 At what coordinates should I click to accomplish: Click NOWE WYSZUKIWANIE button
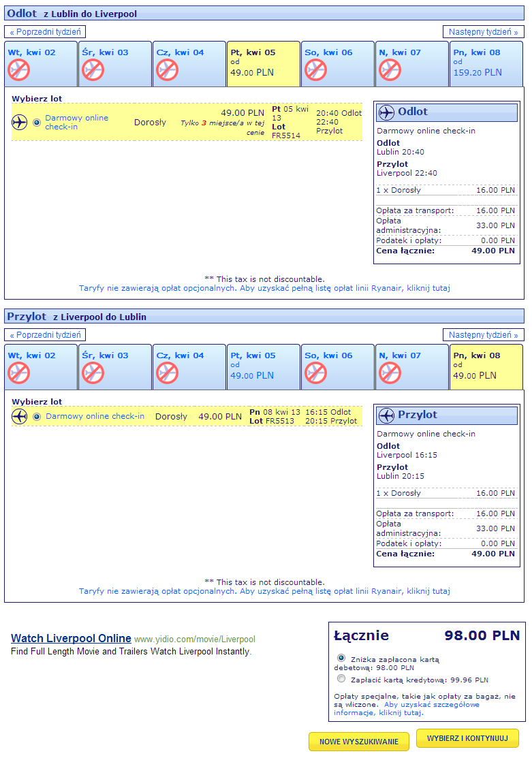359,742
